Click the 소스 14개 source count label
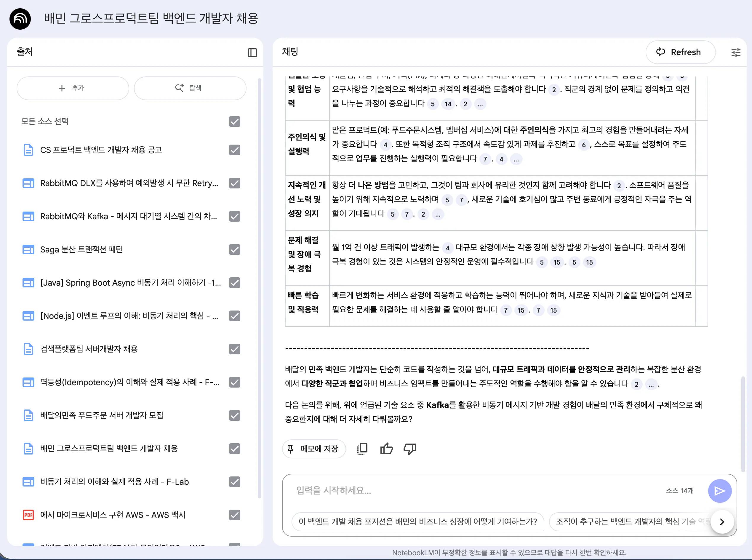Viewport: 752px width, 560px height. click(680, 491)
